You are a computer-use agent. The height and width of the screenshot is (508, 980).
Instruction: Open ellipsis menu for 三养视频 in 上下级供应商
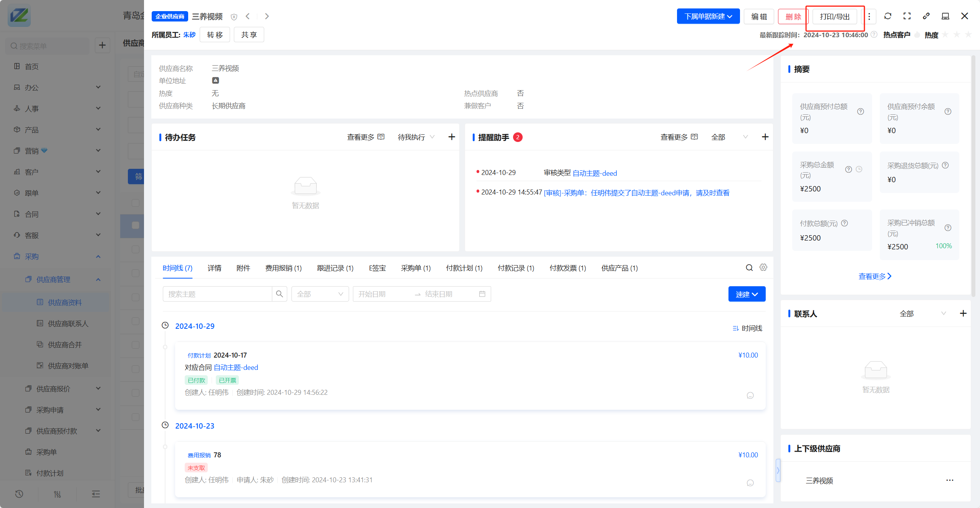(950, 480)
